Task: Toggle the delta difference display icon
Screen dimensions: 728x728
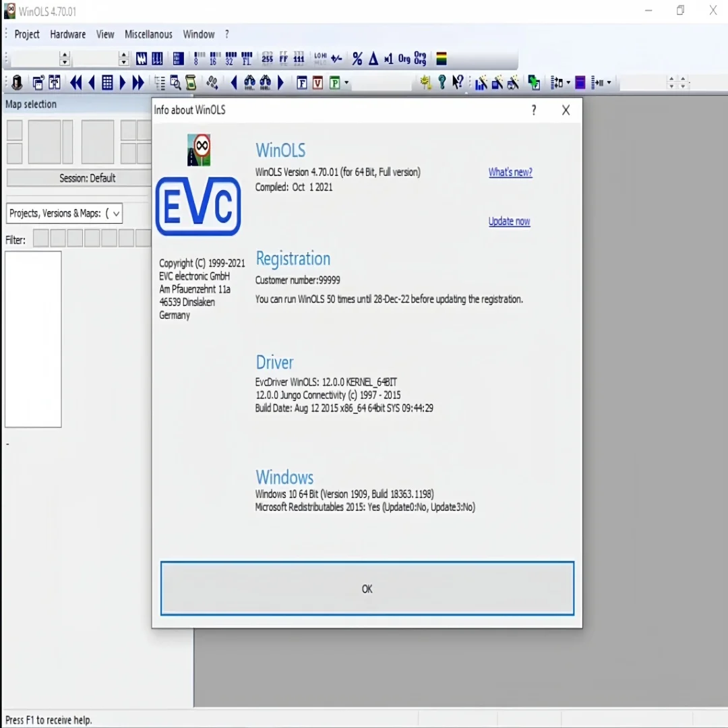Action: [373, 59]
